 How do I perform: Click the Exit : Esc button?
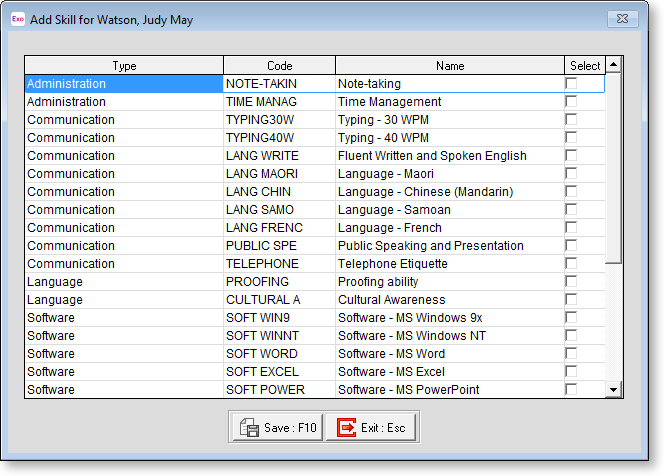[x=371, y=427]
